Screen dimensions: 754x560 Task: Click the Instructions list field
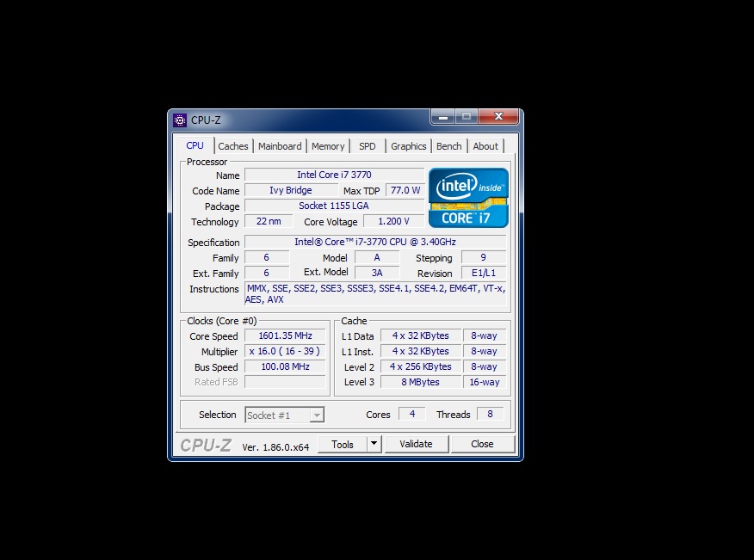tap(376, 294)
